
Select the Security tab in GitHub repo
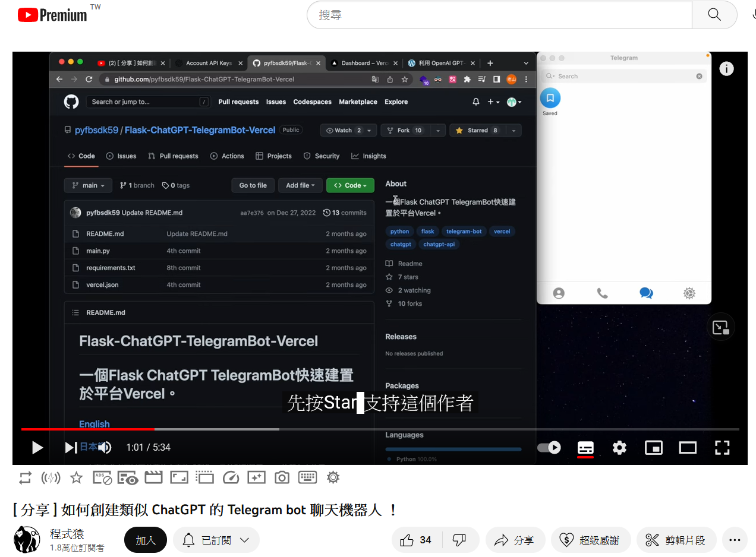pyautogui.click(x=322, y=156)
